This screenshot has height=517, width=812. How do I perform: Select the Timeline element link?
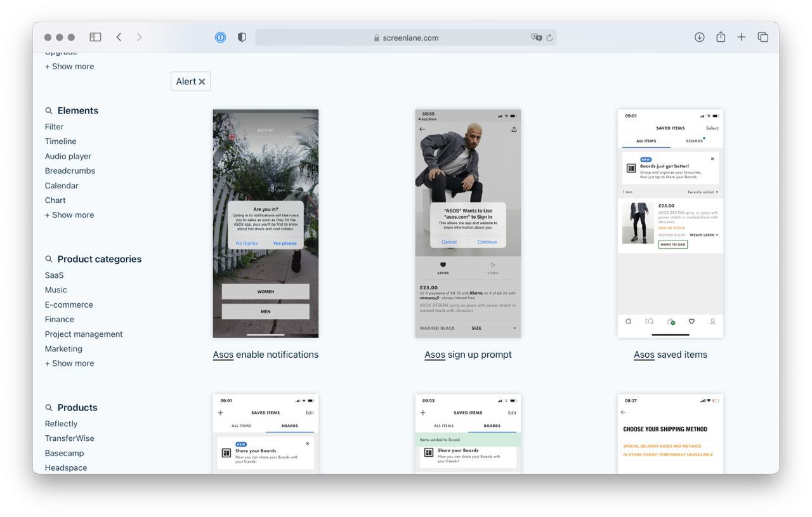(60, 141)
